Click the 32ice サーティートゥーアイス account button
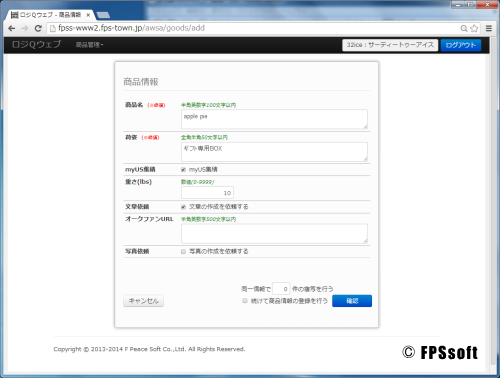 [x=390, y=45]
